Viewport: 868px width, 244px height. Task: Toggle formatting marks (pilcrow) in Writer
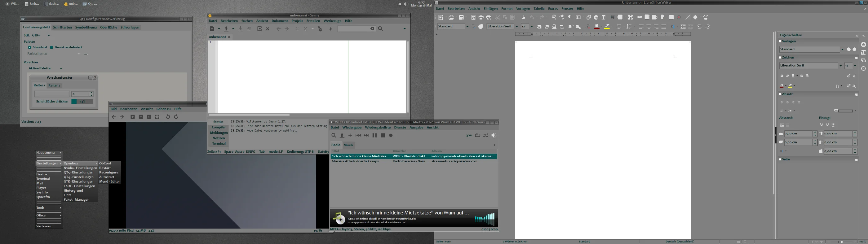[x=570, y=17]
